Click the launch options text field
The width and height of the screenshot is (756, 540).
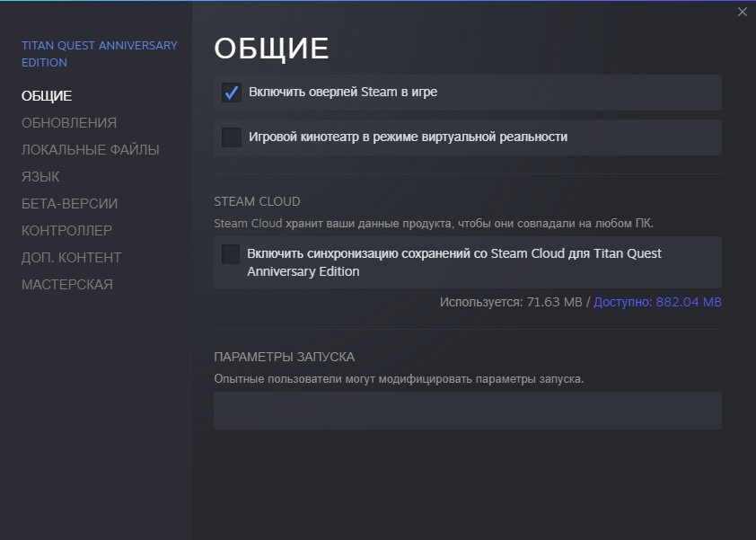(x=467, y=411)
